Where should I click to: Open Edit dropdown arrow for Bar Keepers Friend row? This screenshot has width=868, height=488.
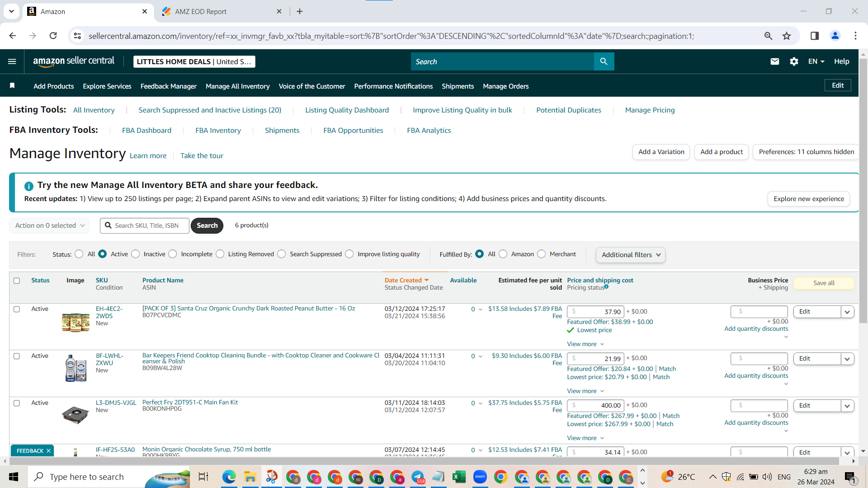click(847, 359)
